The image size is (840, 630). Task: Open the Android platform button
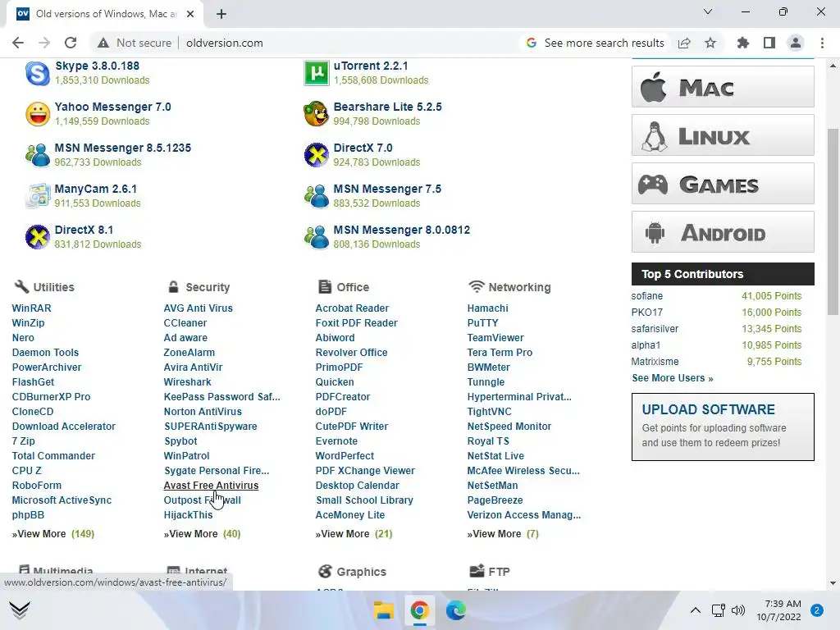click(723, 231)
